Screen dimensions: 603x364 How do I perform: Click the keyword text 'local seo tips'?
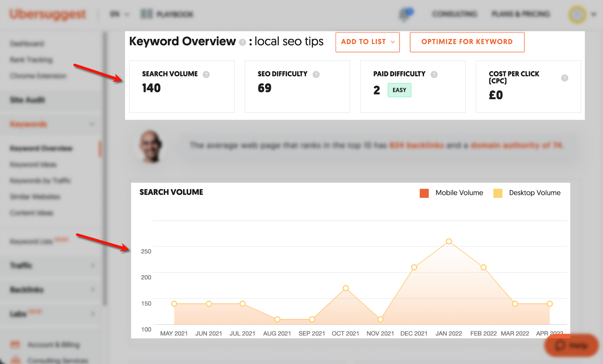(289, 41)
